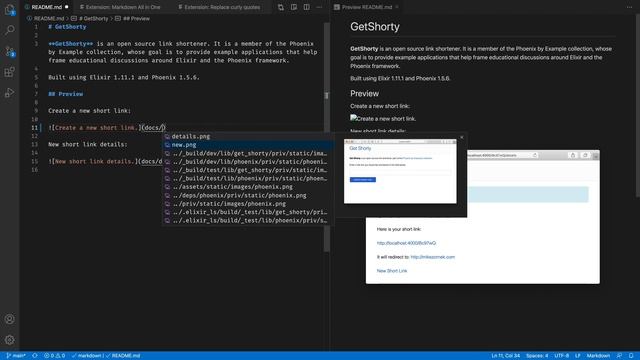Click the errors and warnings status indicator
640x360 pixels.
(54, 356)
